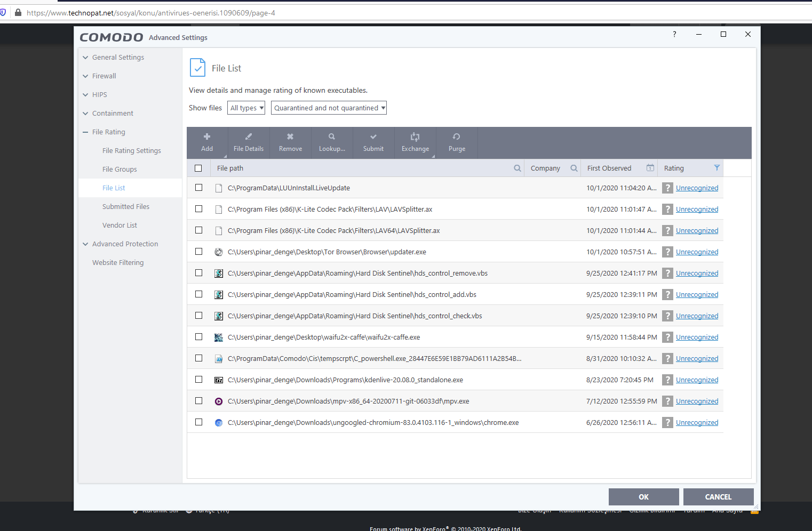Viewport: 812px width, 531px height.
Task: Click the Purge toolbar button
Action: [457, 143]
